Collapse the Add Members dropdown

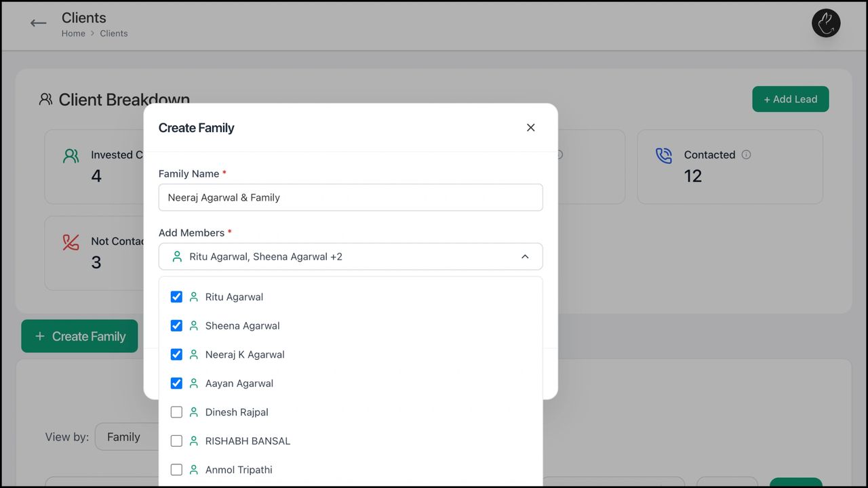(x=525, y=256)
